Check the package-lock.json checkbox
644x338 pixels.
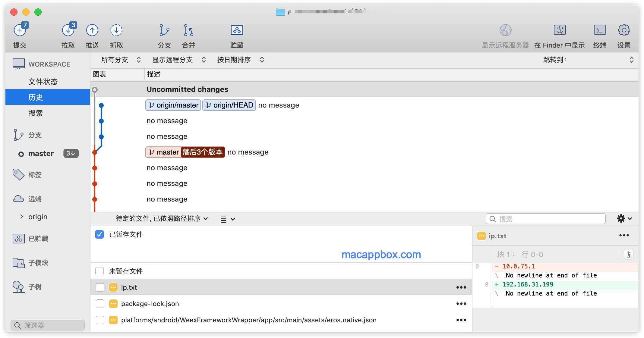(100, 304)
